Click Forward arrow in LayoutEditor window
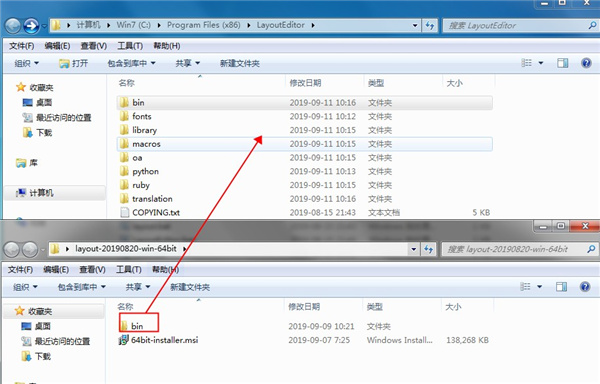 31,26
